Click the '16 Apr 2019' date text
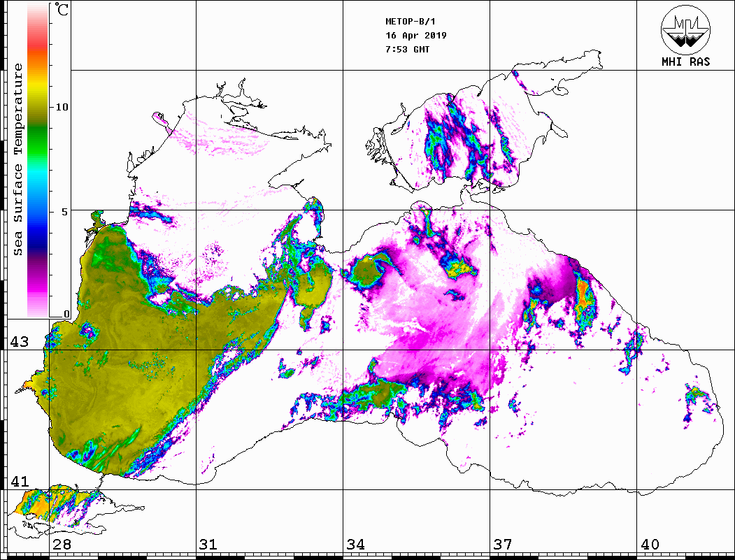Viewport: 735px width, 560px height. click(x=416, y=35)
